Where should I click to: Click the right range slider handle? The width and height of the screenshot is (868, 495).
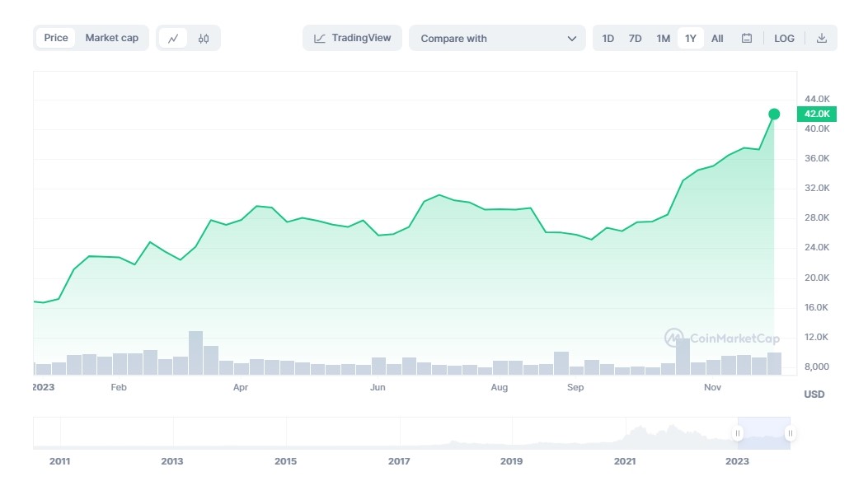pyautogui.click(x=790, y=433)
